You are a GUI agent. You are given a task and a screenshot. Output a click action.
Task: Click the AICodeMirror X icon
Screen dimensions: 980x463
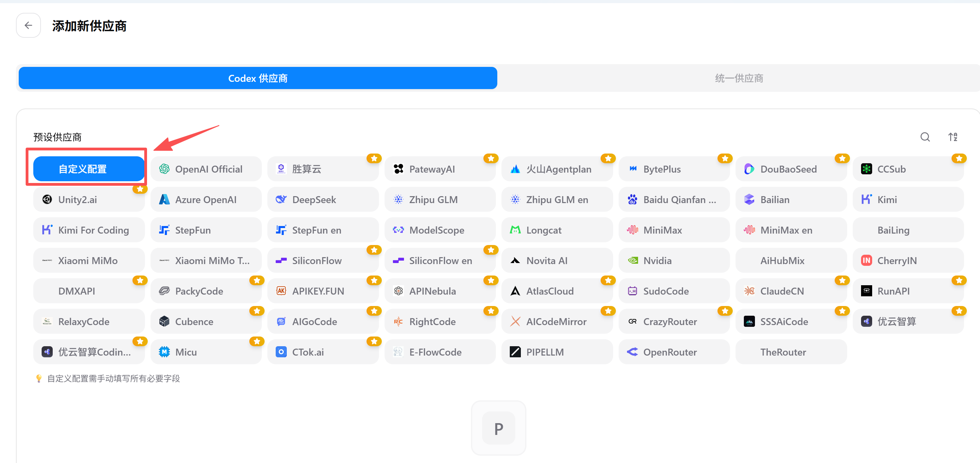coord(515,321)
